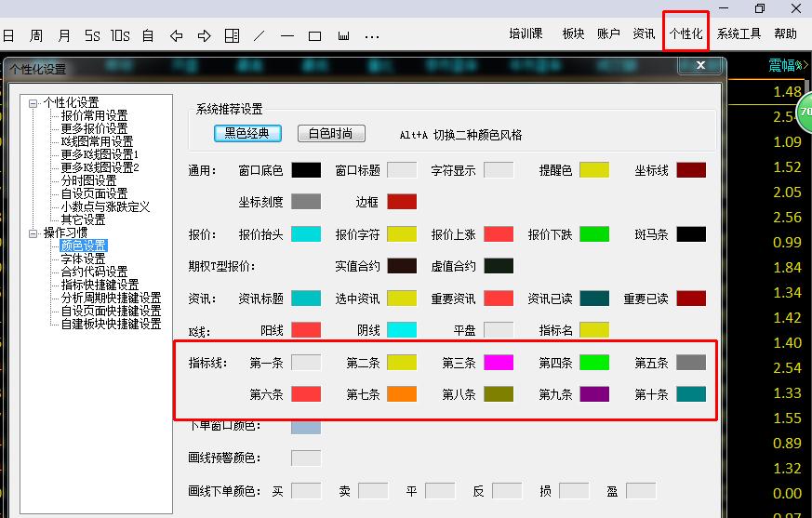Select the multi-window grid layout icon
Image resolution: width=812 pixels, height=518 pixels.
pos(232,36)
